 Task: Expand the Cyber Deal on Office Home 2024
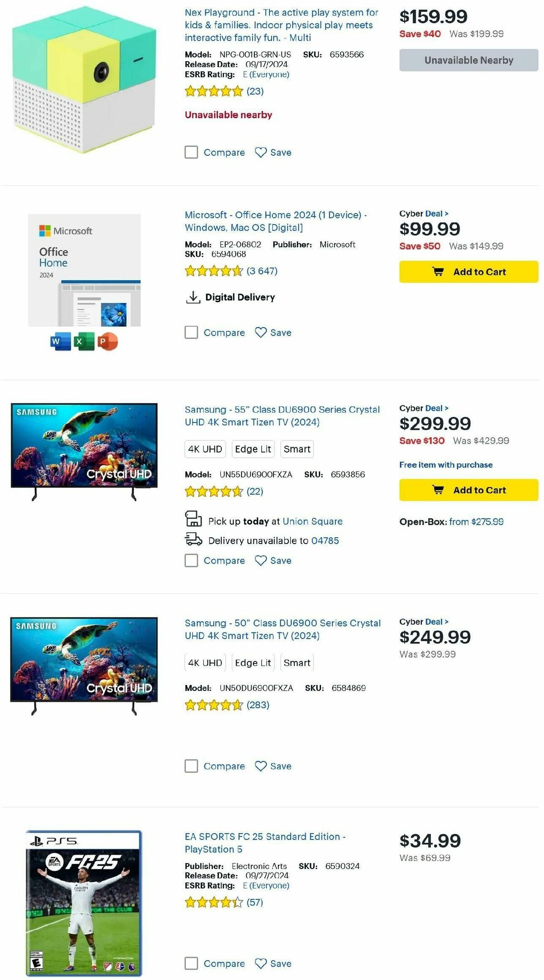[436, 213]
